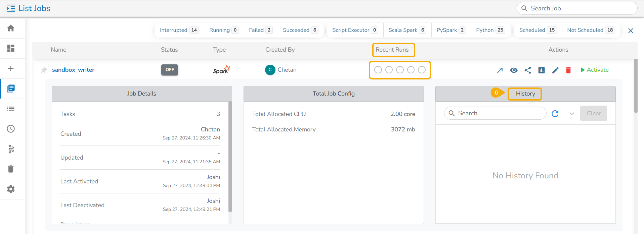This screenshot has height=234, width=644.
Task: Edit sandbox_writer using the pencil icon
Action: 555,70
